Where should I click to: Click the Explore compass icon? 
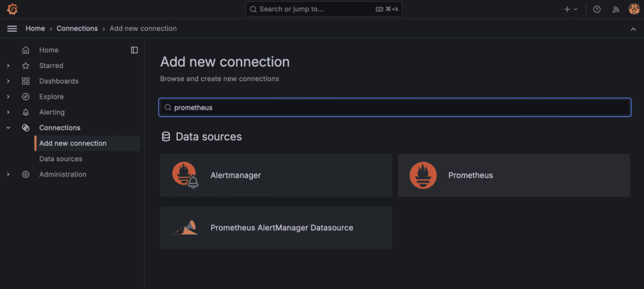pyautogui.click(x=25, y=96)
